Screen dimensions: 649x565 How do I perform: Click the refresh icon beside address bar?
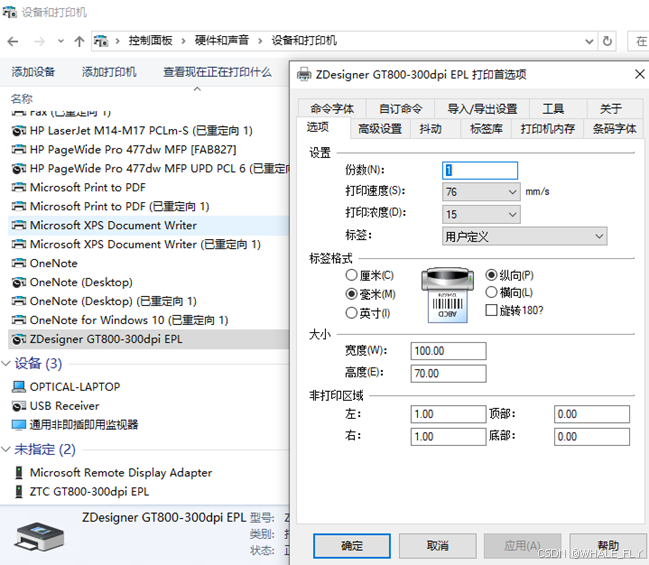coord(607,41)
